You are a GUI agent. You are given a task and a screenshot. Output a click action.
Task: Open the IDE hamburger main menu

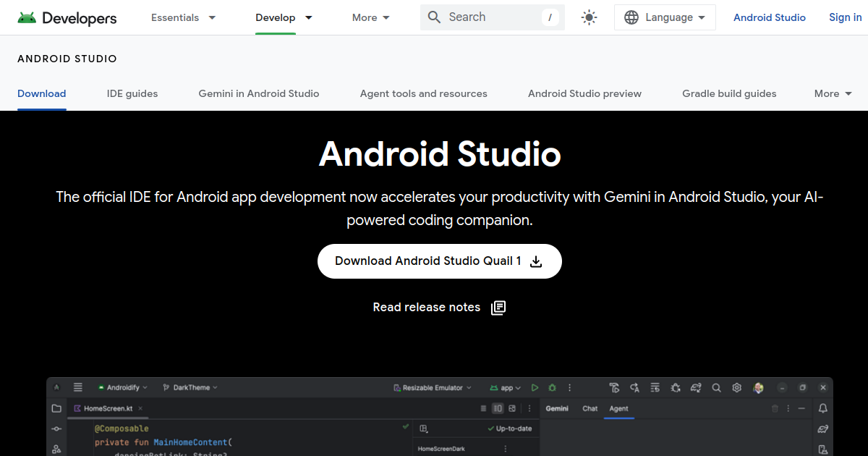coord(78,388)
